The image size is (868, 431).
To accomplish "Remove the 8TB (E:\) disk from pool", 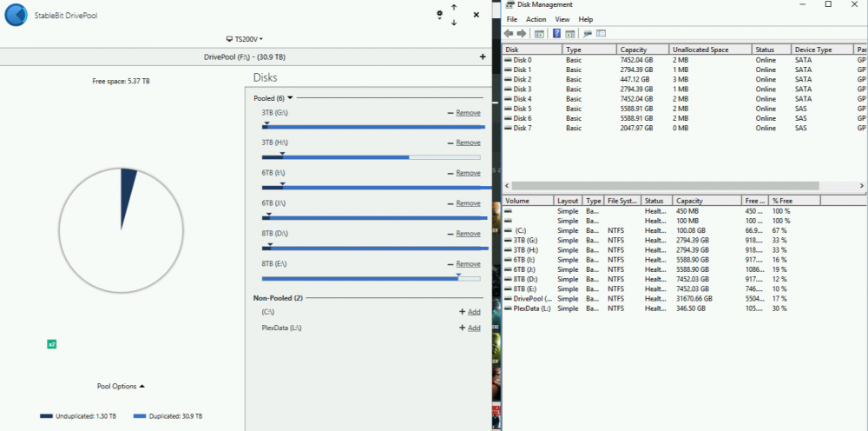I will [469, 264].
